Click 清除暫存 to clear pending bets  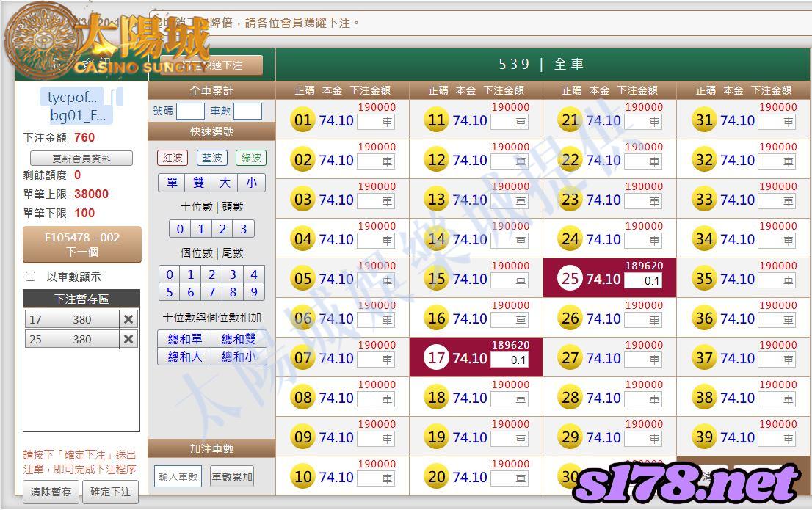pos(51,492)
